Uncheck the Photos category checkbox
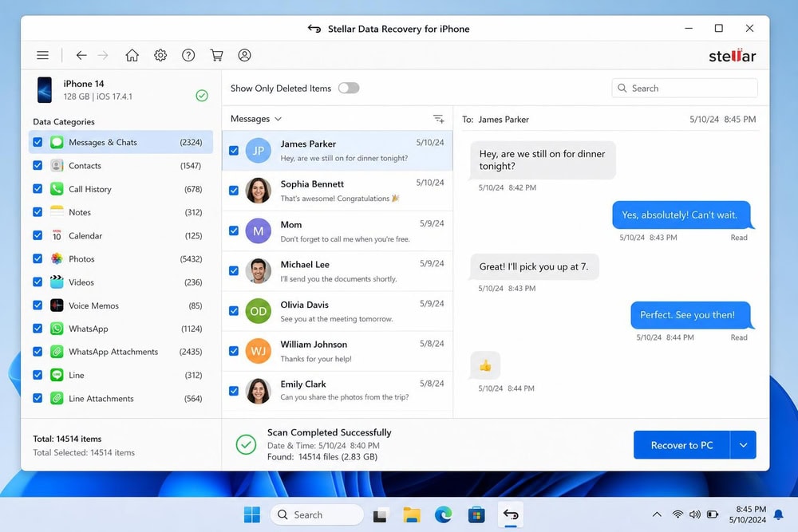This screenshot has height=532, width=798. pyautogui.click(x=38, y=259)
